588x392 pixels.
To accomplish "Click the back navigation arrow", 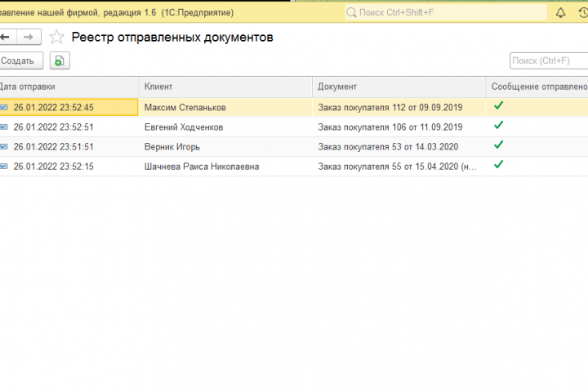I will pyautogui.click(x=7, y=37).
